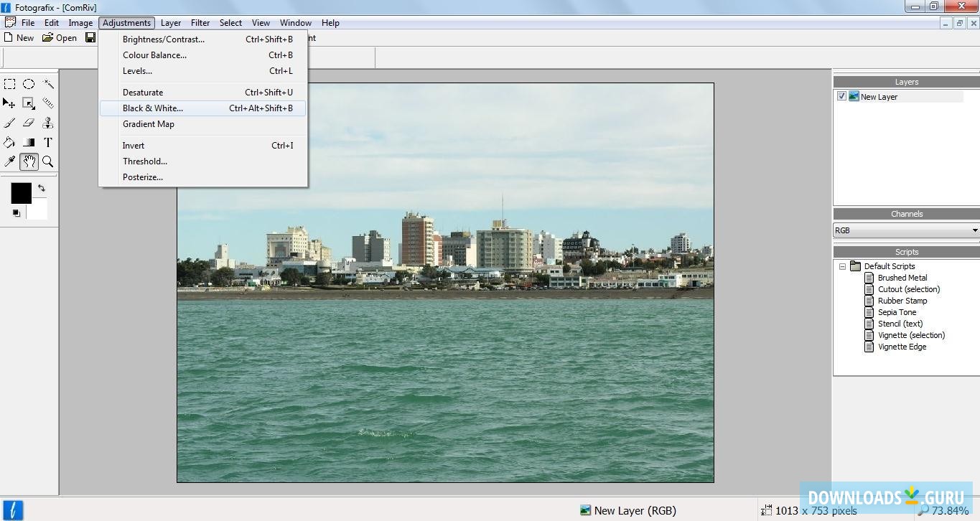Image resolution: width=980 pixels, height=521 pixels.
Task: Click the black foreground colour swatch
Action: (x=21, y=192)
